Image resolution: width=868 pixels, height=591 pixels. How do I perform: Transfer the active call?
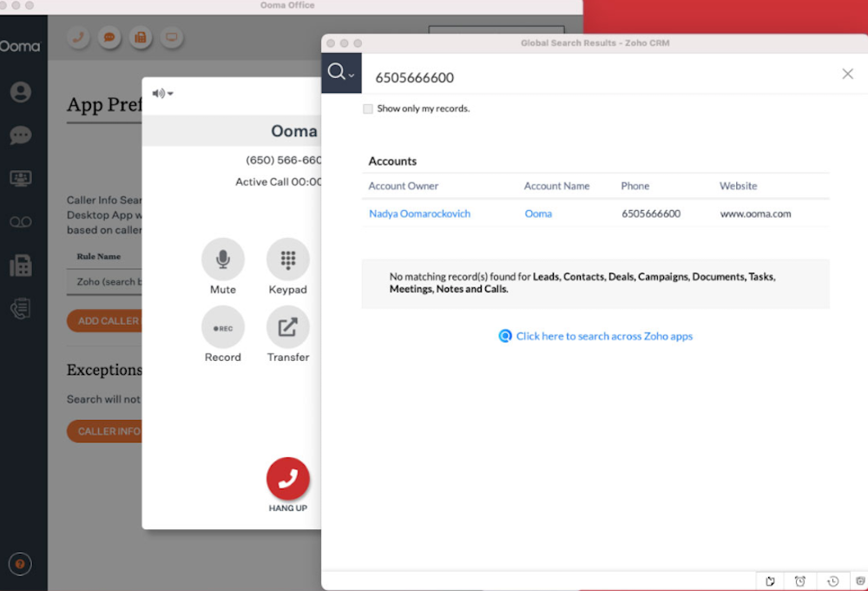(x=287, y=327)
